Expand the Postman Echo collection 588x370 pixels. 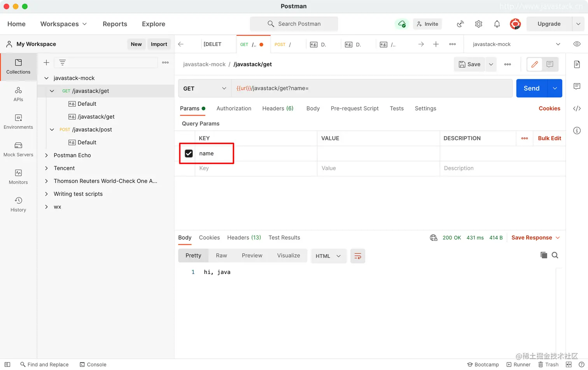(x=46, y=155)
